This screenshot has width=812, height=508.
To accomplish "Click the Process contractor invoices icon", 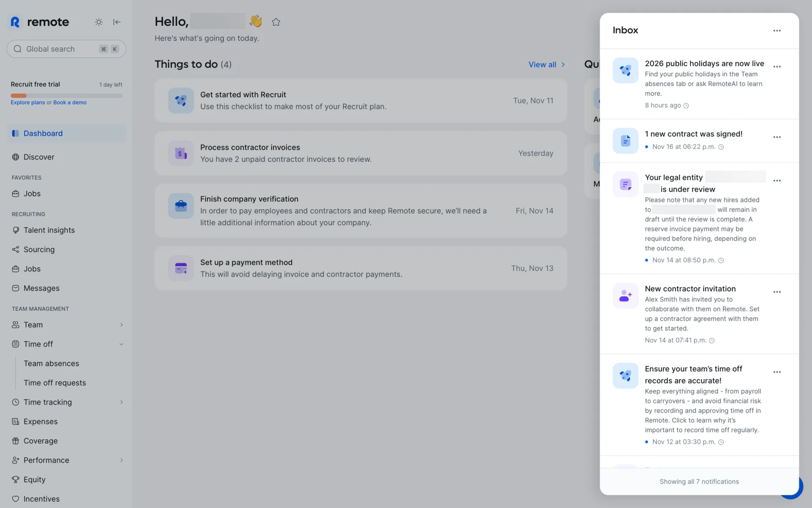I will (x=181, y=153).
